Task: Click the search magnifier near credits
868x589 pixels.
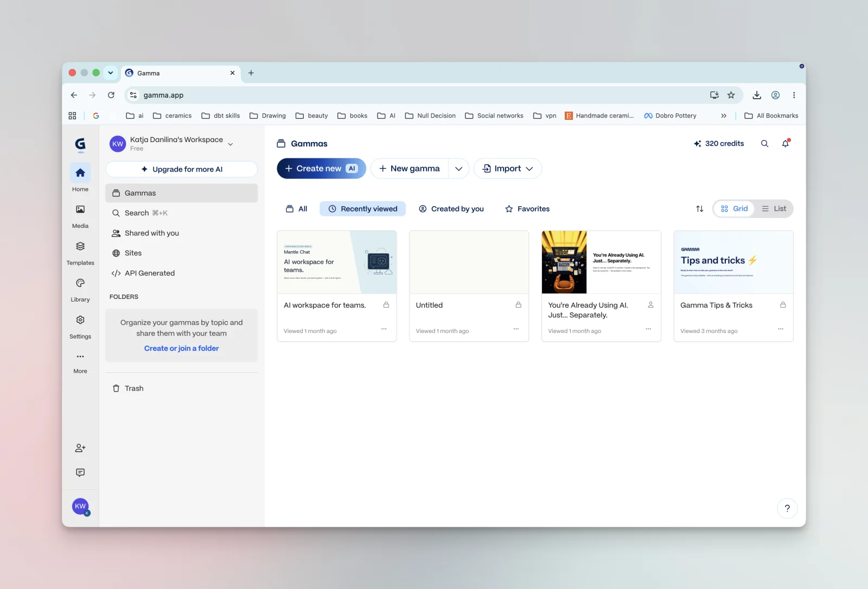Action: 764,144
